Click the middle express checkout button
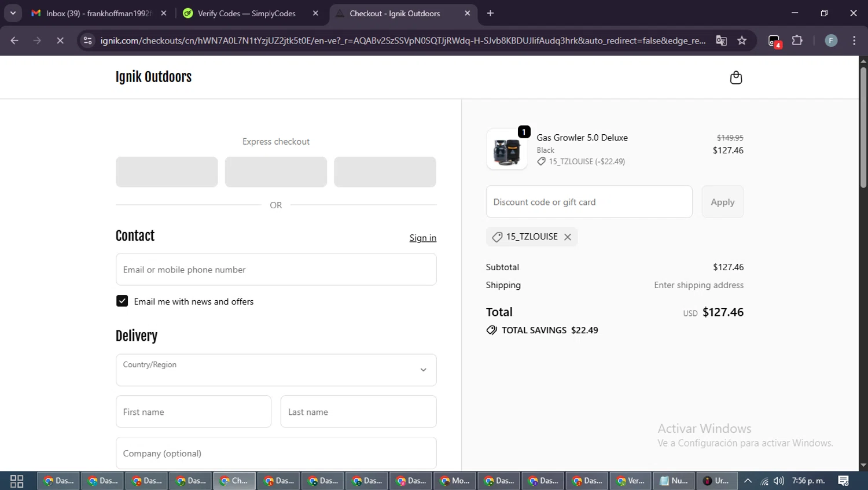Viewport: 868px width, 490px height. click(276, 172)
